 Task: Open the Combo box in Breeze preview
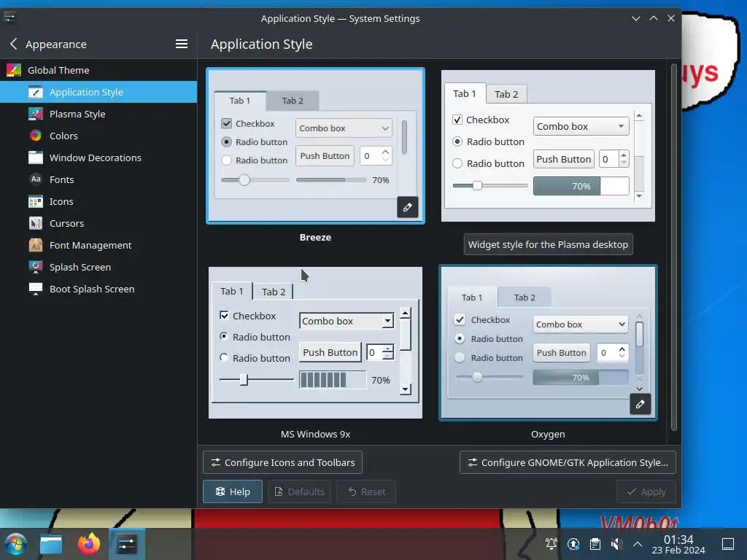pos(344,128)
